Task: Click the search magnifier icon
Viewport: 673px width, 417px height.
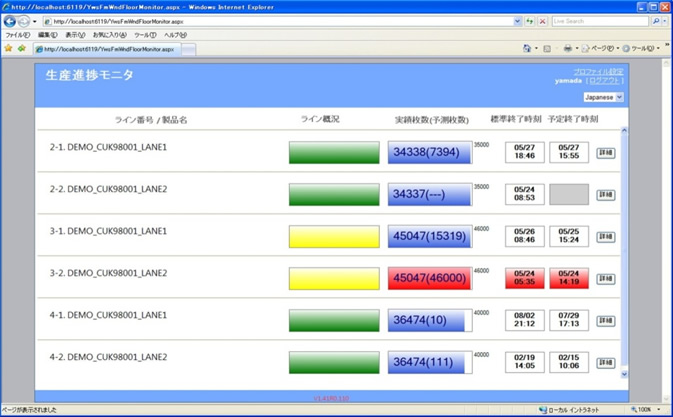Action: click(656, 21)
